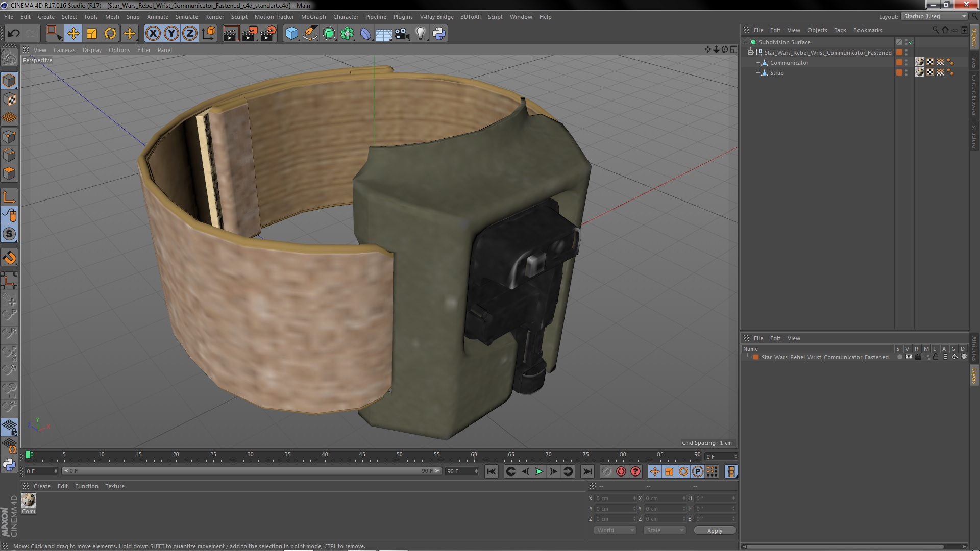
Task: Open viewport Display menu
Action: click(x=92, y=50)
